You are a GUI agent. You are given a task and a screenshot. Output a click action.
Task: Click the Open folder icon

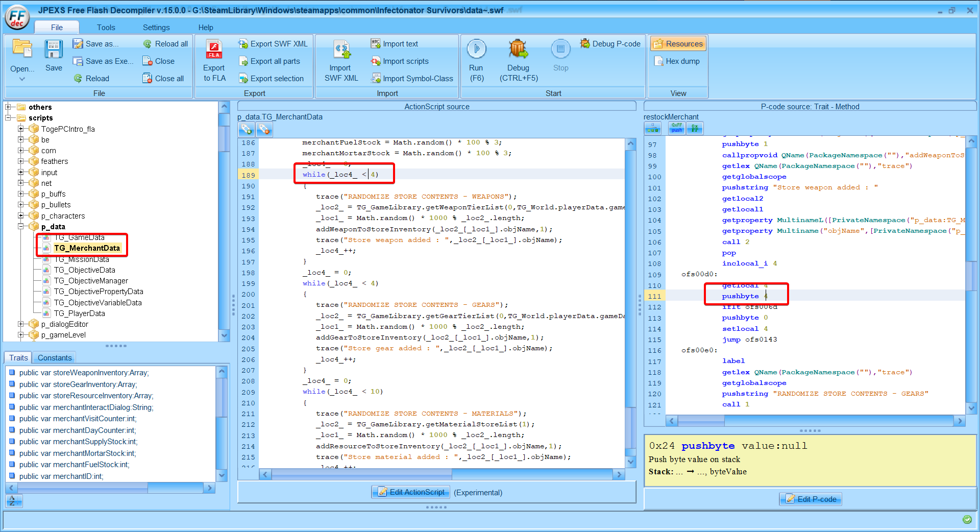tap(22, 49)
